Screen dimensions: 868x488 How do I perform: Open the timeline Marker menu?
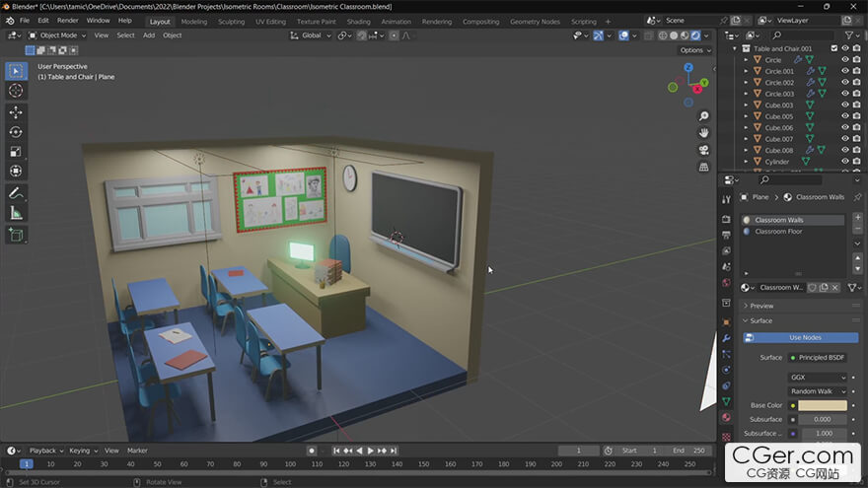pyautogui.click(x=137, y=451)
